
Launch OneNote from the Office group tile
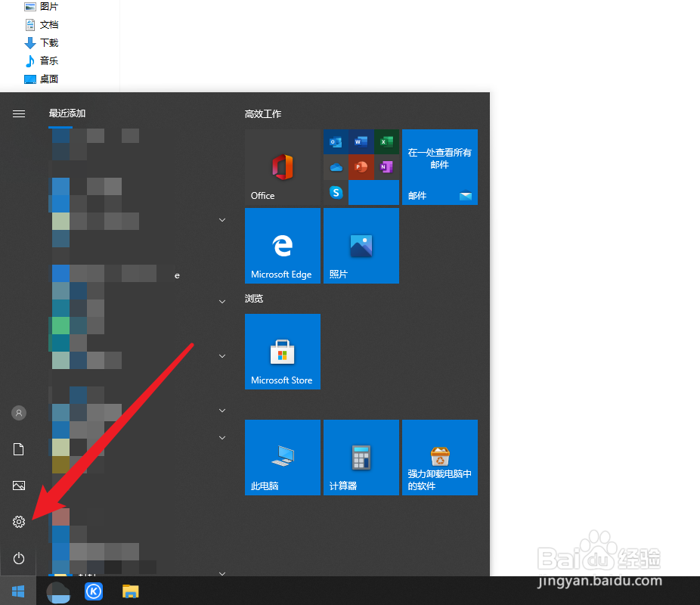pos(386,167)
